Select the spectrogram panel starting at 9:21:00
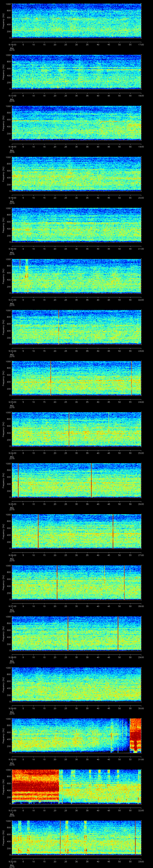 click(x=77, y=276)
